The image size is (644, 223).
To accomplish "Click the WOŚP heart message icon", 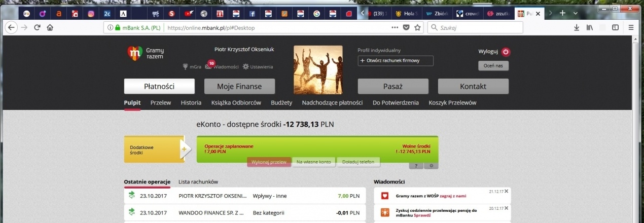I will (x=385, y=196).
